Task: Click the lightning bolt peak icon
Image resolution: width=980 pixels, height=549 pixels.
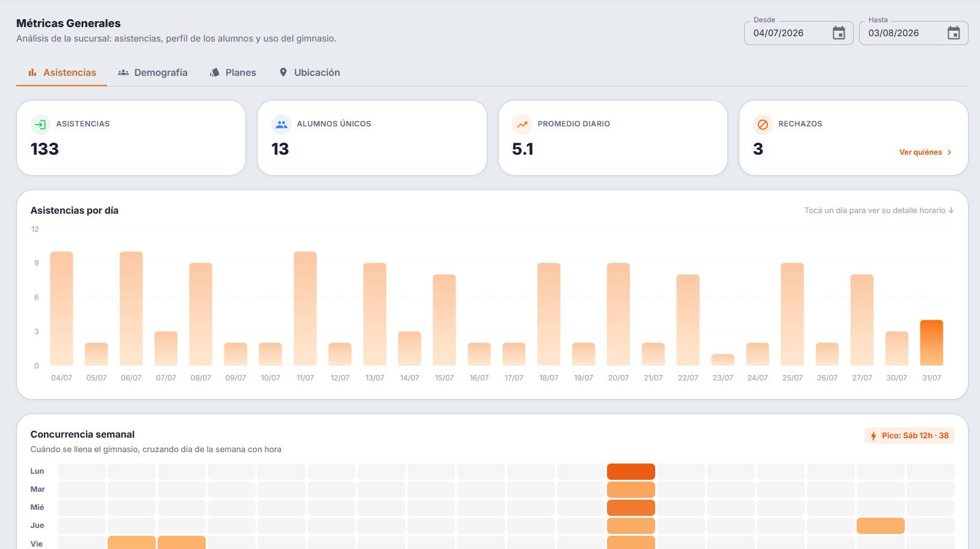Action: coord(874,436)
